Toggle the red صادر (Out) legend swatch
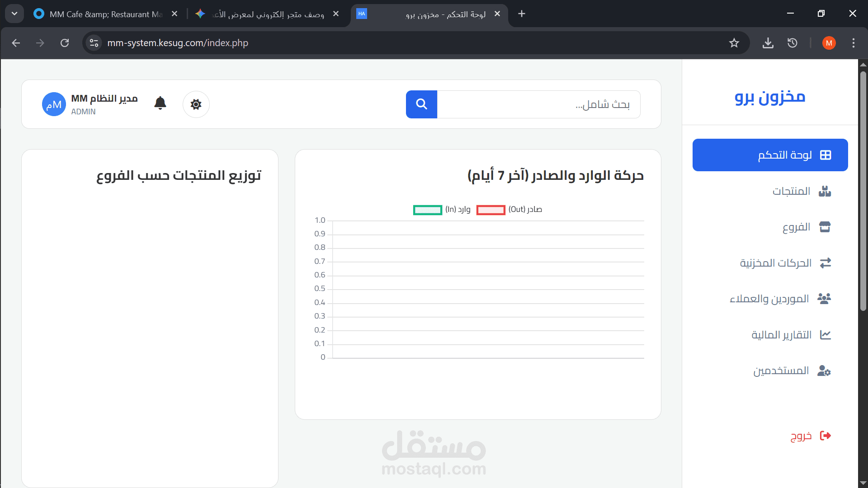 click(x=491, y=210)
